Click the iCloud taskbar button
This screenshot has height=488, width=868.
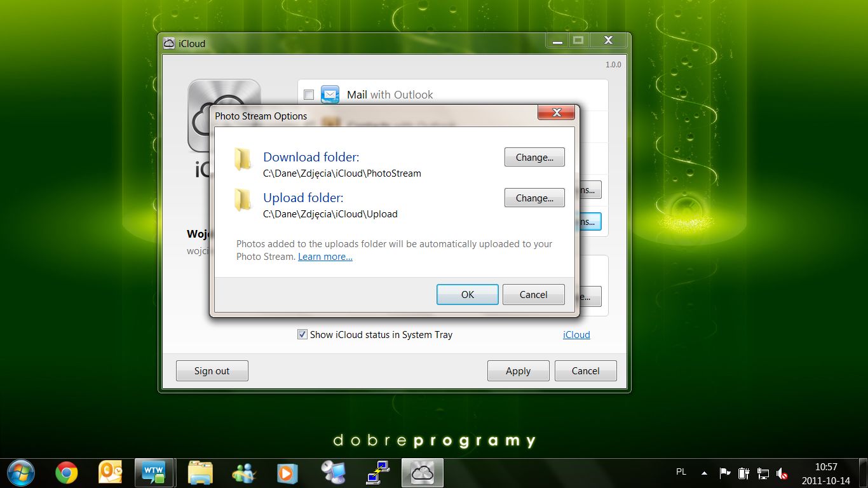click(x=422, y=473)
